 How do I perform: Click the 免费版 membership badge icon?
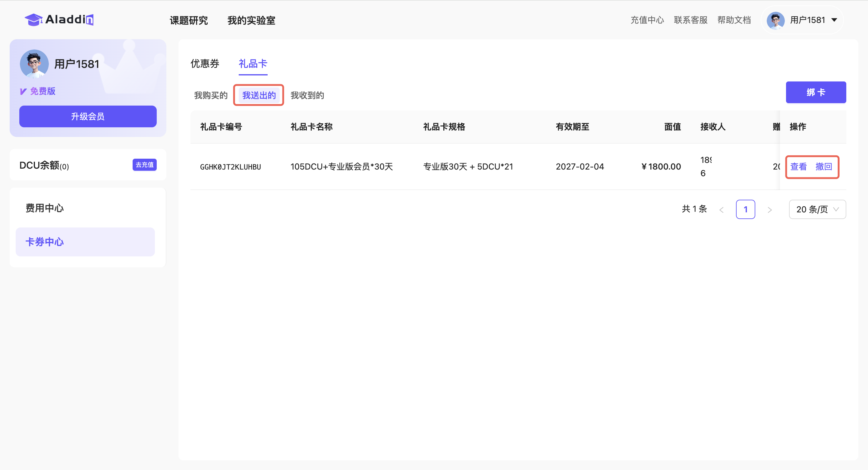coord(23,91)
